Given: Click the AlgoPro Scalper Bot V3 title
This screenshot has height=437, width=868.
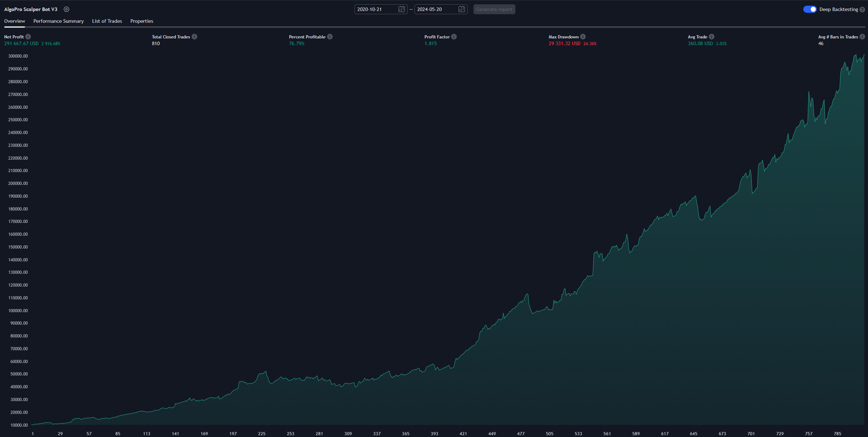Looking at the screenshot, I should click(31, 9).
